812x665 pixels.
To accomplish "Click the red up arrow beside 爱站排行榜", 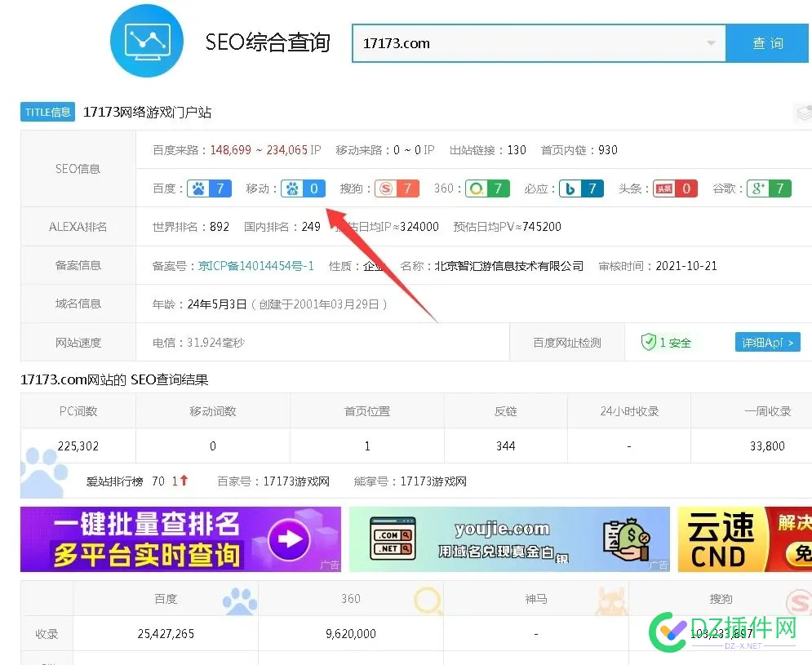I will tap(184, 481).
